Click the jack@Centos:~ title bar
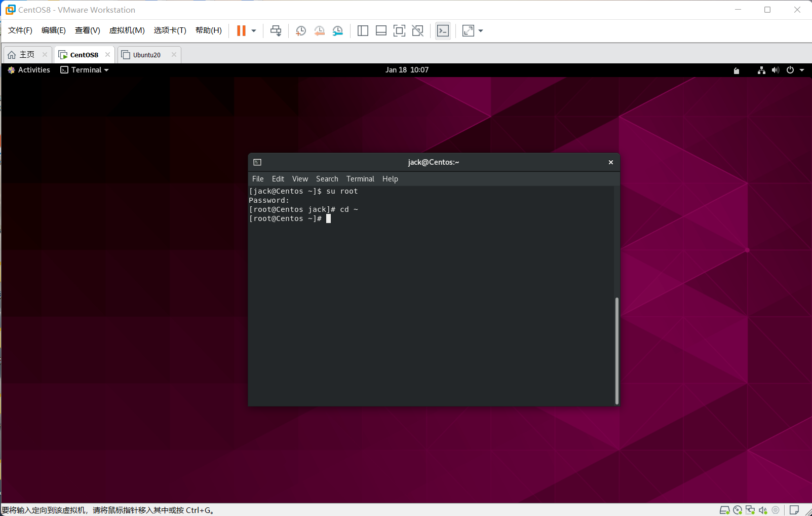This screenshot has height=516, width=812. coord(434,162)
